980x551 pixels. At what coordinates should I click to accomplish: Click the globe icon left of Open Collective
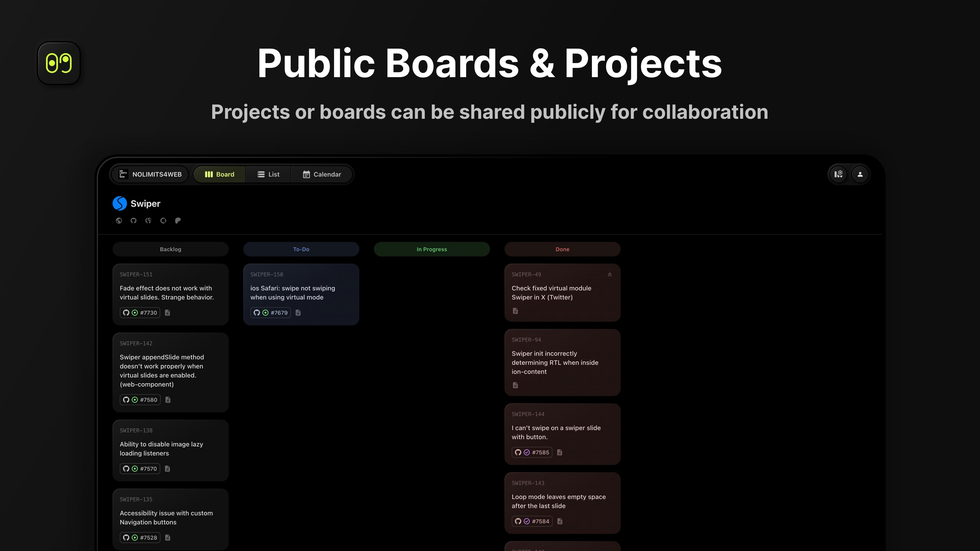[148, 220]
